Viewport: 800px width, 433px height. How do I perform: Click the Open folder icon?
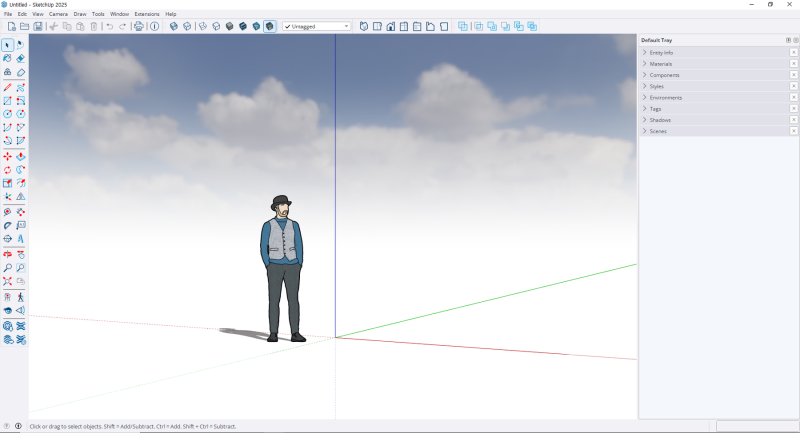(x=24, y=27)
